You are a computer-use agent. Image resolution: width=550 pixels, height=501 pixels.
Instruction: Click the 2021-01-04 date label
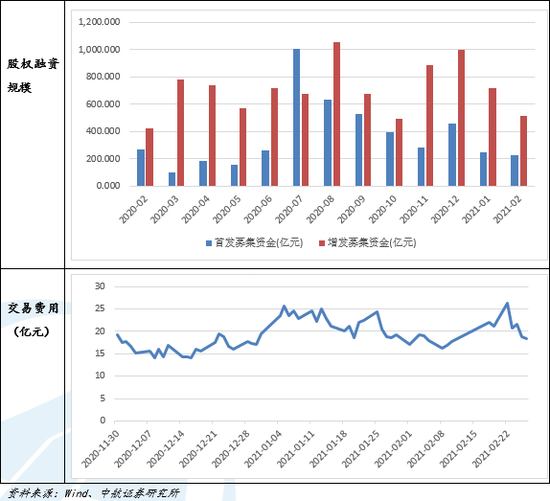coord(263,449)
